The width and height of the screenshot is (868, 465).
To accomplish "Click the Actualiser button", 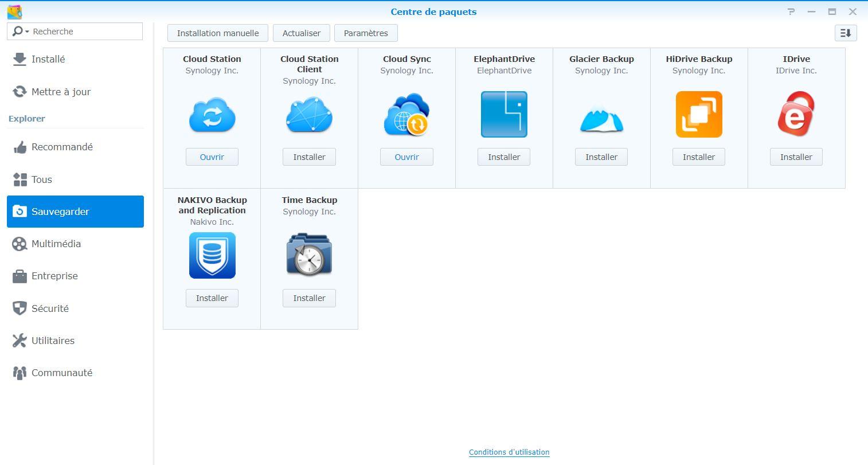I will pyautogui.click(x=301, y=33).
